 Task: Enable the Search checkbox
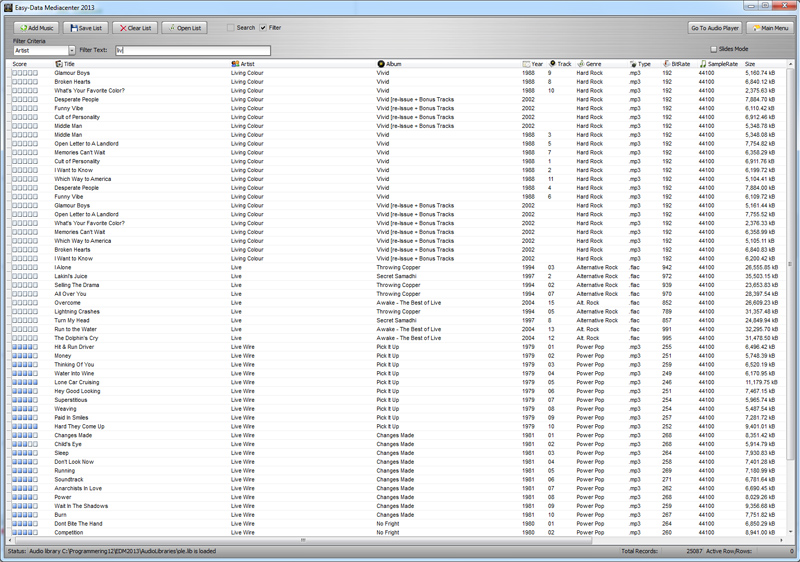click(x=231, y=28)
